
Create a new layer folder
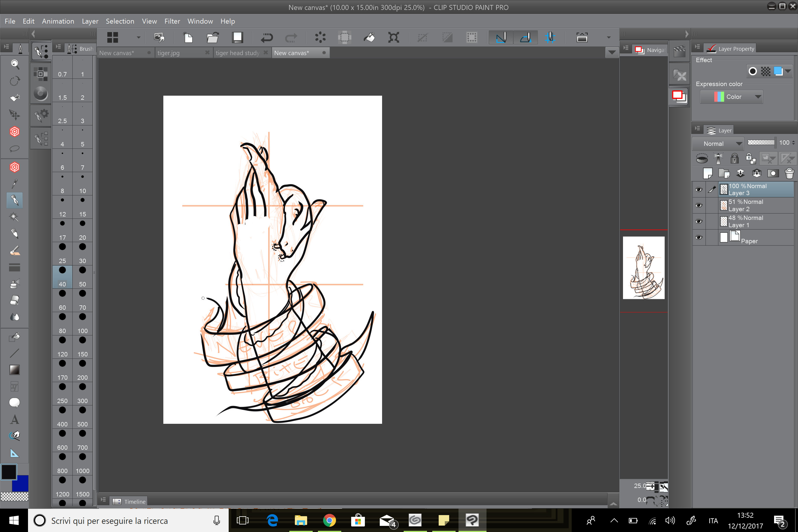pyautogui.click(x=724, y=173)
